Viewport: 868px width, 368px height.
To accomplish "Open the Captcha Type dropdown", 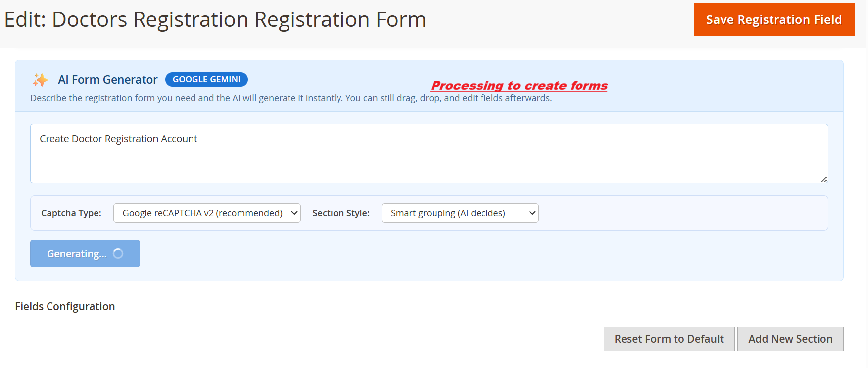I will [206, 213].
